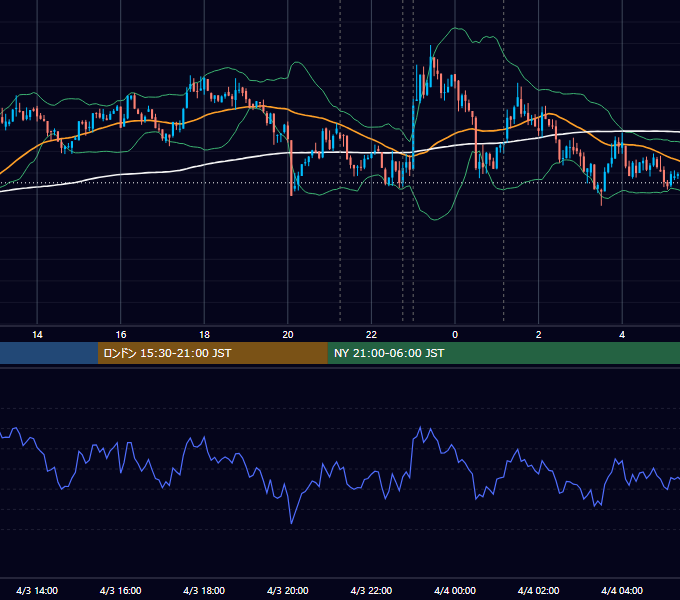Click the upper time axis label 16
The width and height of the screenshot is (680, 600).
pos(121,335)
